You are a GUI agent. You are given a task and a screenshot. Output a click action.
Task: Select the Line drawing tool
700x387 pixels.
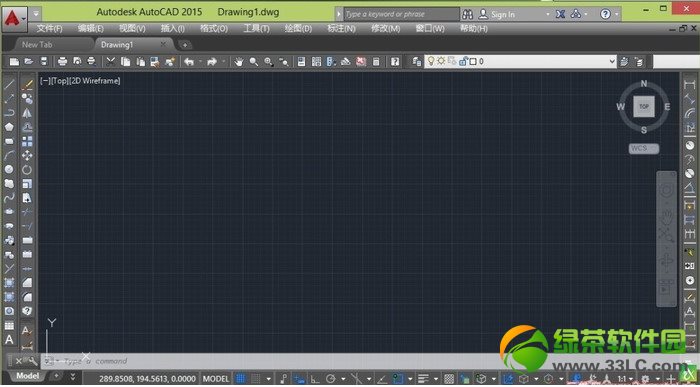point(9,85)
